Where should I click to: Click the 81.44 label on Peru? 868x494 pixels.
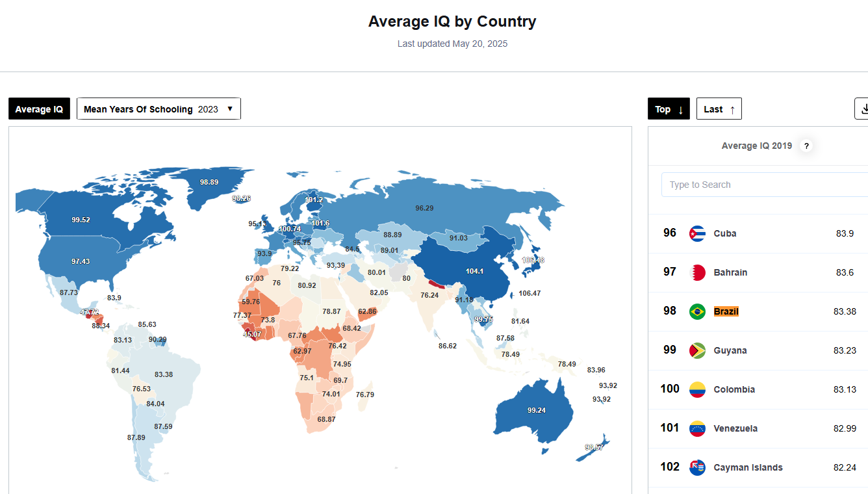tap(120, 370)
